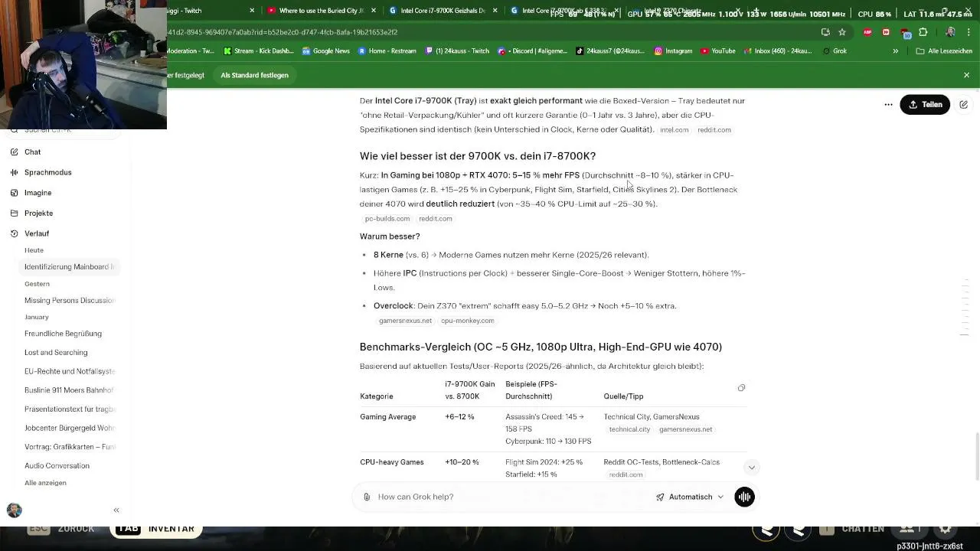Click the 'Als Standard festlegen' button
This screenshot has height=551, width=980.
point(254,75)
